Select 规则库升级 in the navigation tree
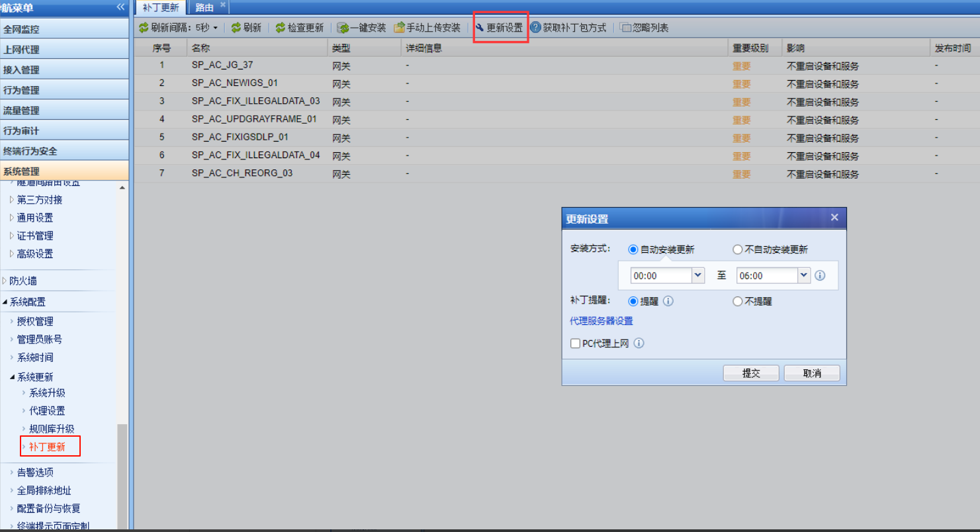This screenshot has height=532, width=980. (52, 429)
